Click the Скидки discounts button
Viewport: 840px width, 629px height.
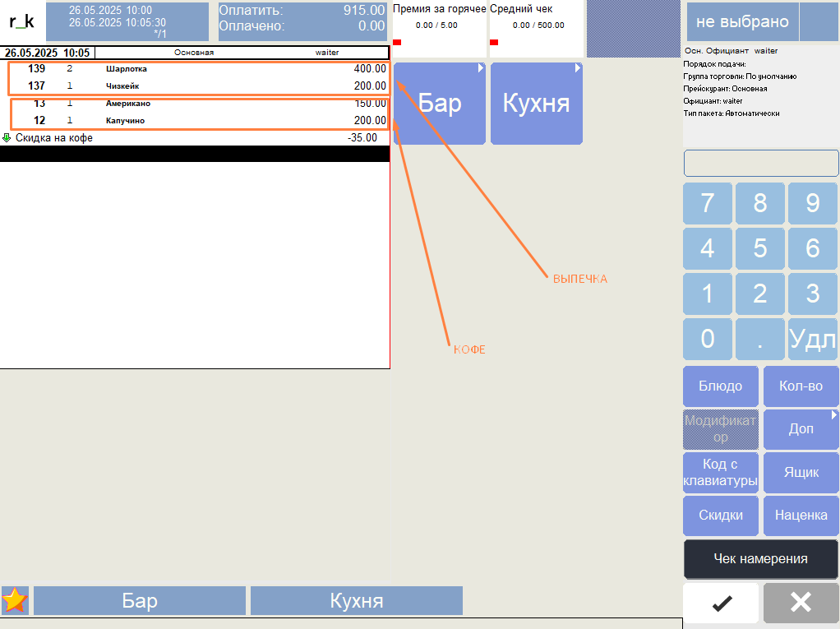tap(720, 516)
